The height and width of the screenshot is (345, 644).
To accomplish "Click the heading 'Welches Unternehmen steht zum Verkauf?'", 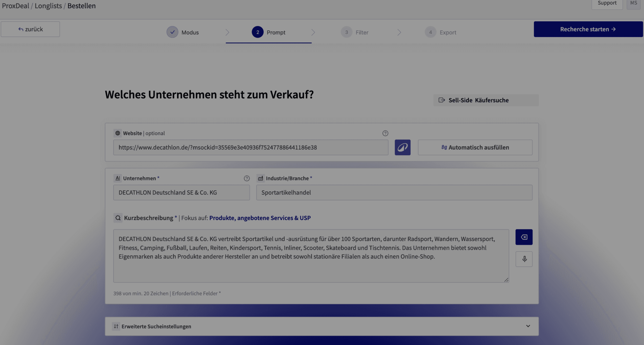I will 209,95.
